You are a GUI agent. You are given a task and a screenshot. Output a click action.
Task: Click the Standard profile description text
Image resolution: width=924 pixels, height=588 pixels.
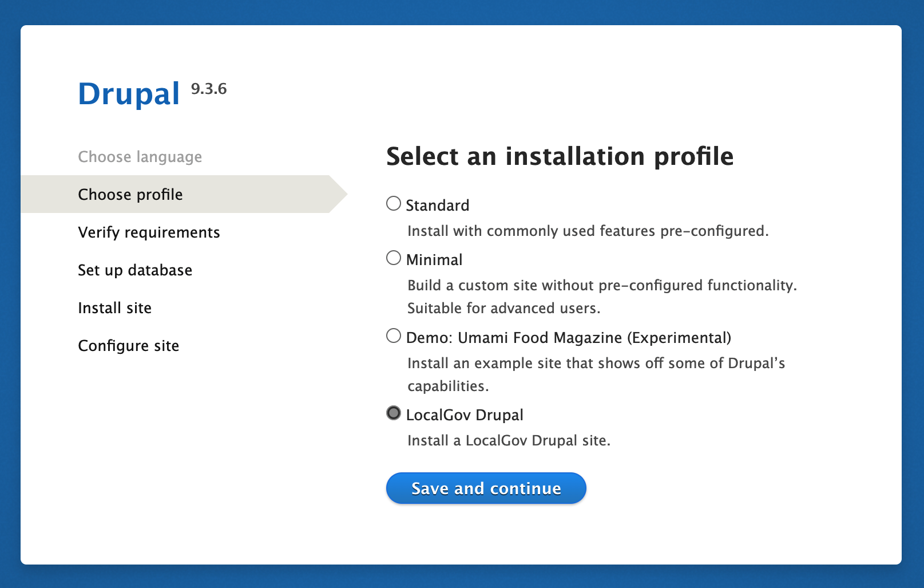click(588, 231)
